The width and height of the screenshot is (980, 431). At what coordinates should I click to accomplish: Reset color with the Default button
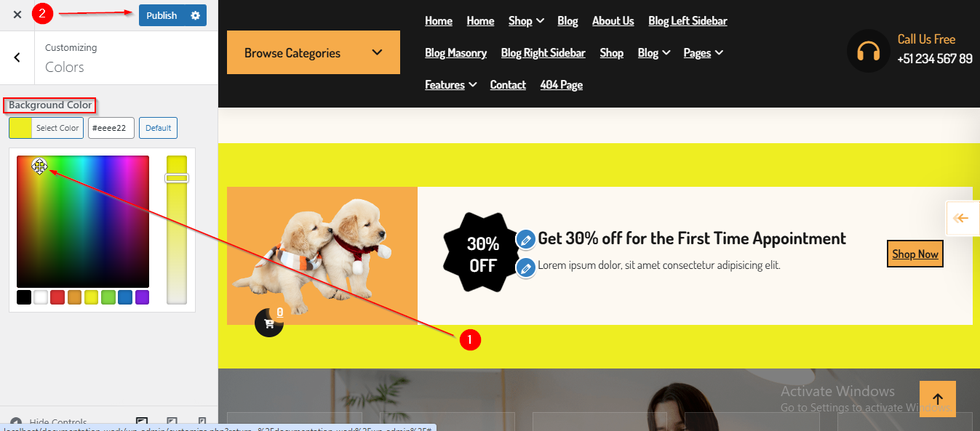[158, 128]
